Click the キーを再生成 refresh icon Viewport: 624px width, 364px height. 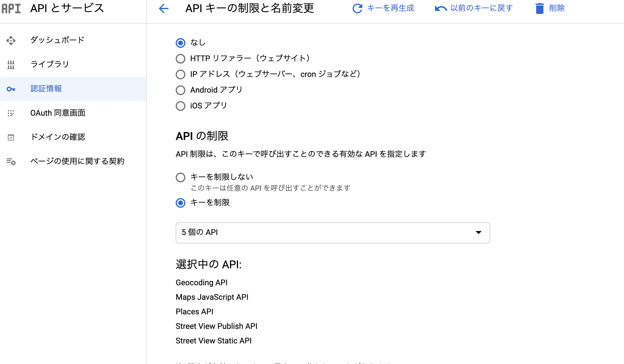(357, 8)
